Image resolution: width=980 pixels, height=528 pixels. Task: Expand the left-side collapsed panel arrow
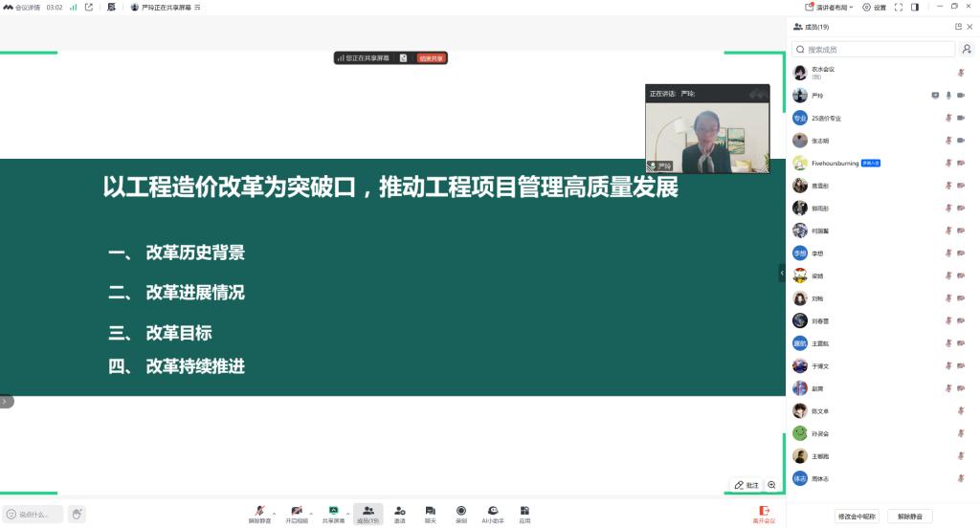click(x=6, y=402)
